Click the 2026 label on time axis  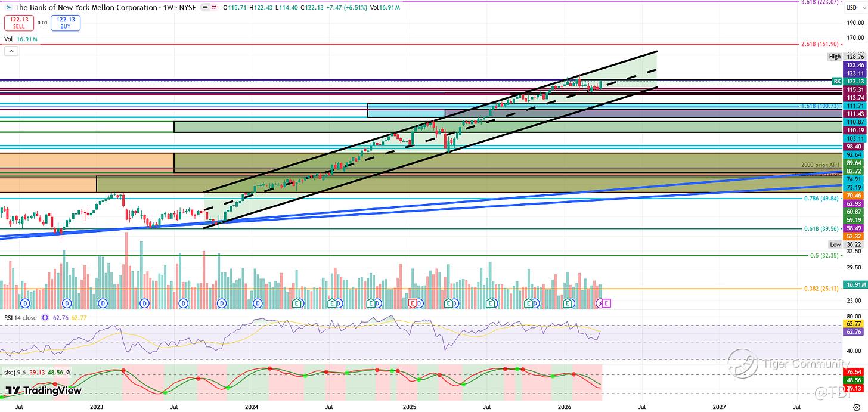565,407
